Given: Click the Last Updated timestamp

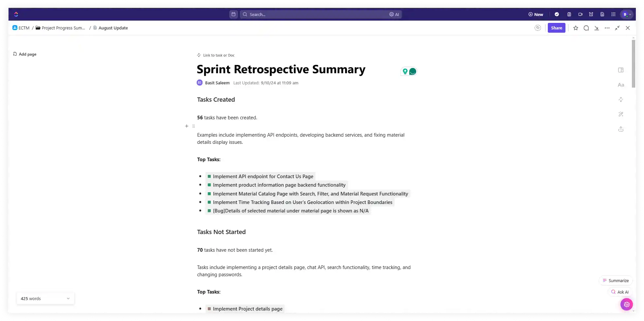Looking at the screenshot, I should point(266,83).
